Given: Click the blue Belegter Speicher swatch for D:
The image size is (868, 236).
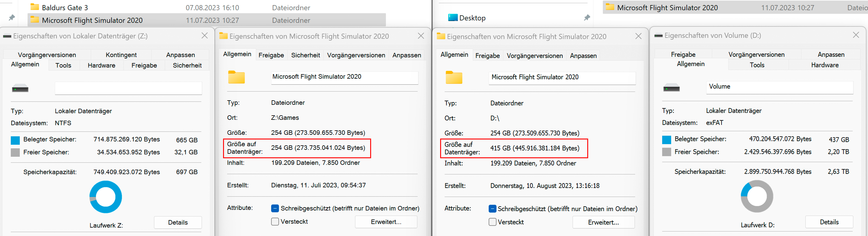Looking at the screenshot, I should [x=666, y=139].
